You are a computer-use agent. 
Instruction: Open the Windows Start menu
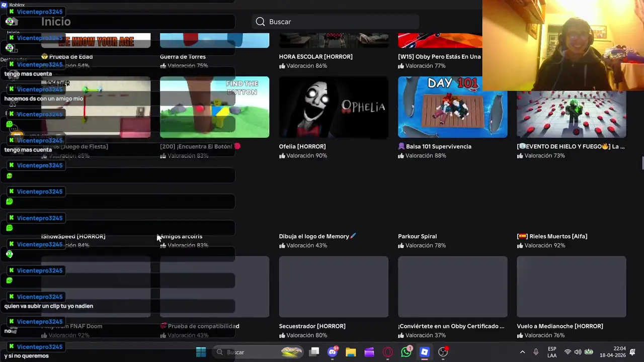coord(201,352)
